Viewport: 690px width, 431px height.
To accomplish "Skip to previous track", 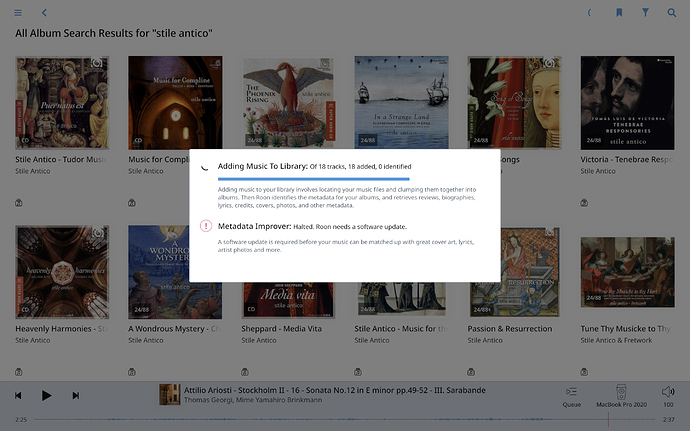I will [18, 395].
